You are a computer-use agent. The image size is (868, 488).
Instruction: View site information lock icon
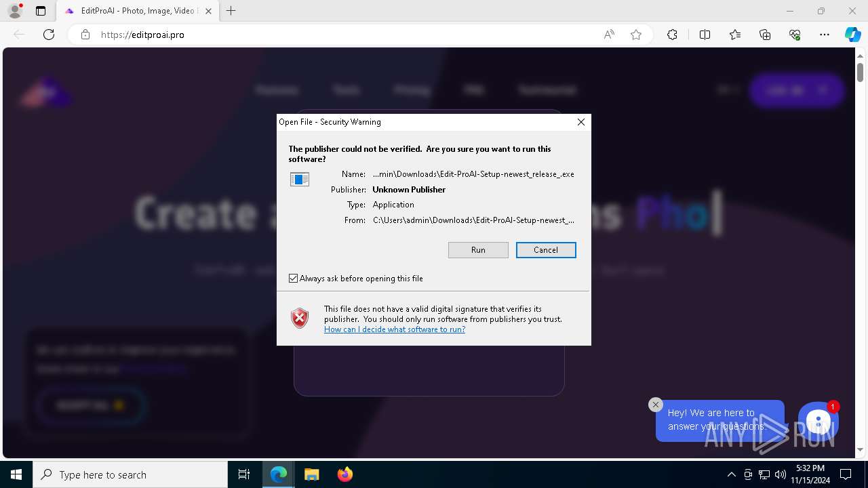pos(85,35)
